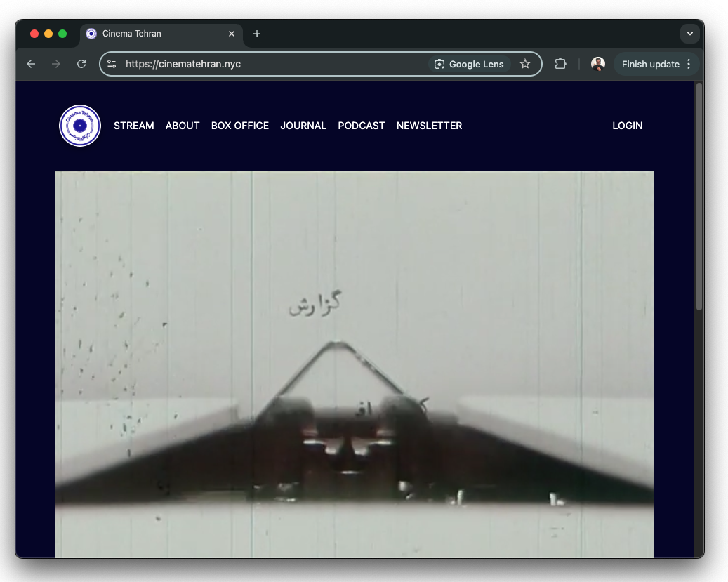The width and height of the screenshot is (728, 582).
Task: Close the Cinema Tehran tab
Action: [232, 34]
